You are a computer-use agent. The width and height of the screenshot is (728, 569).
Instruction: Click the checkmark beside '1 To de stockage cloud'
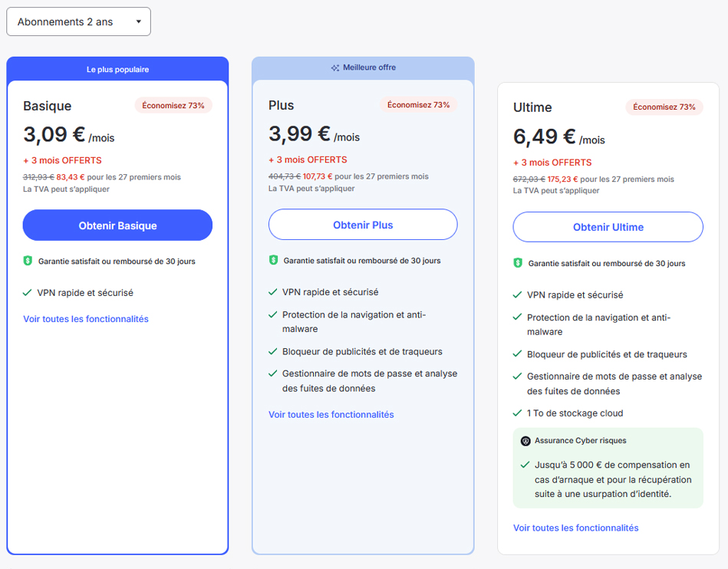click(x=518, y=413)
